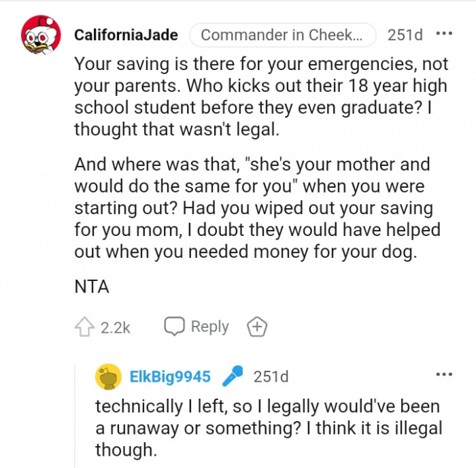Screen dimensions: 476x468
Task: Click the speech bubble reply icon
Action: coord(175,327)
